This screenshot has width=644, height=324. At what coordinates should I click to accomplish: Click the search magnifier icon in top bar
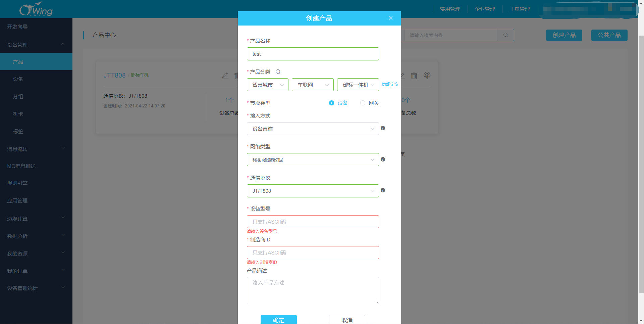[505, 35]
